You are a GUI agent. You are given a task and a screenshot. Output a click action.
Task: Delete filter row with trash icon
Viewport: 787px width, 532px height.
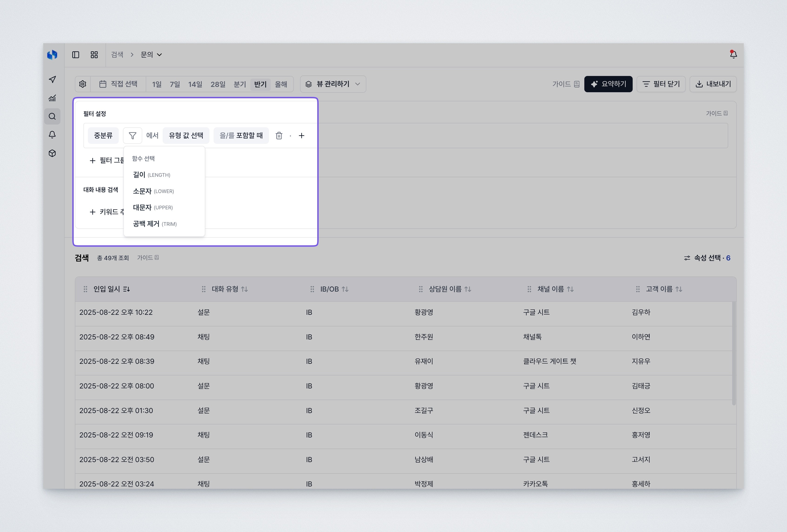pyautogui.click(x=279, y=135)
